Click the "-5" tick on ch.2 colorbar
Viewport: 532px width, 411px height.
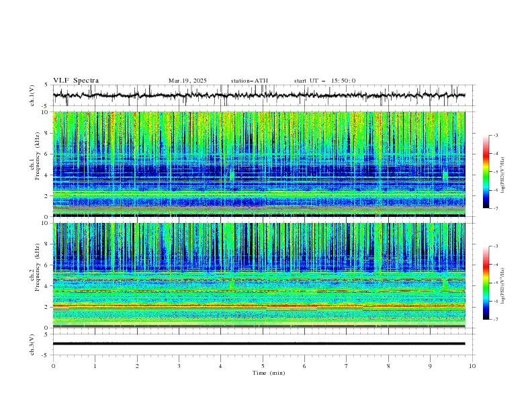click(x=496, y=283)
